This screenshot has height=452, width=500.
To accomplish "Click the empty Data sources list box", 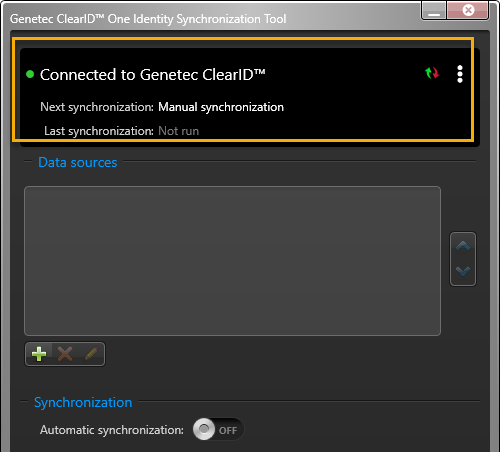I will click(x=232, y=261).
